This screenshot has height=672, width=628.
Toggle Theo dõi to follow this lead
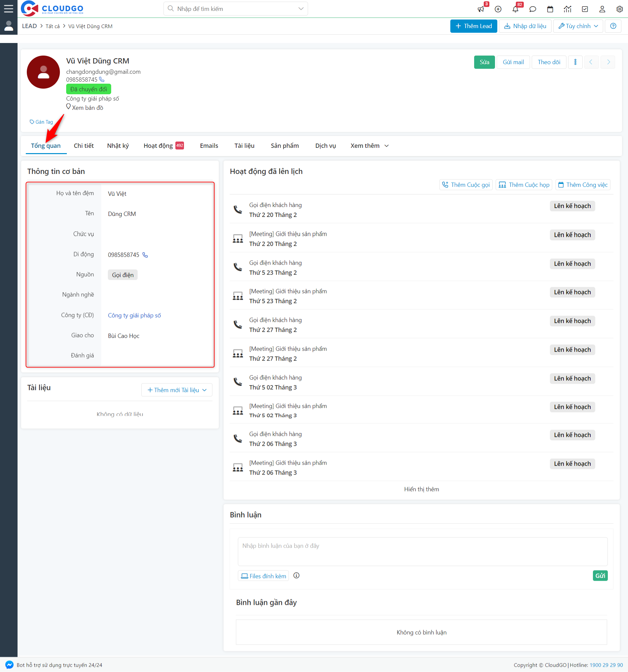tap(549, 62)
